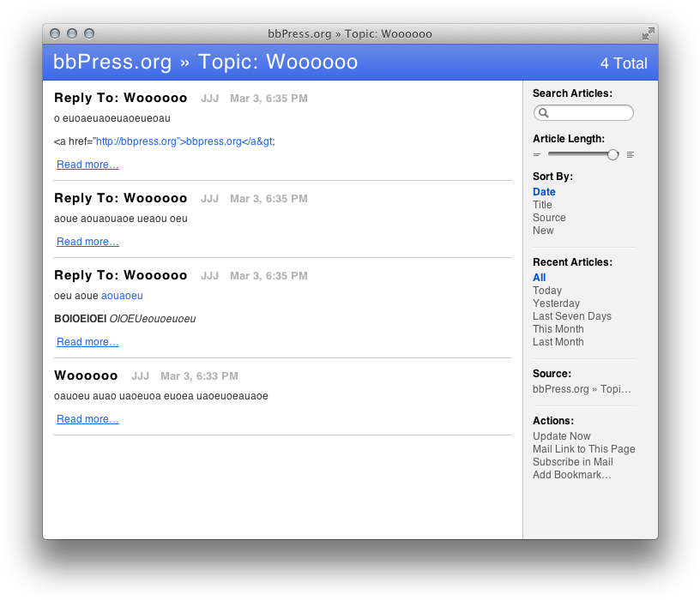
Task: Open the aouaoeu link in third reply
Action: (122, 296)
